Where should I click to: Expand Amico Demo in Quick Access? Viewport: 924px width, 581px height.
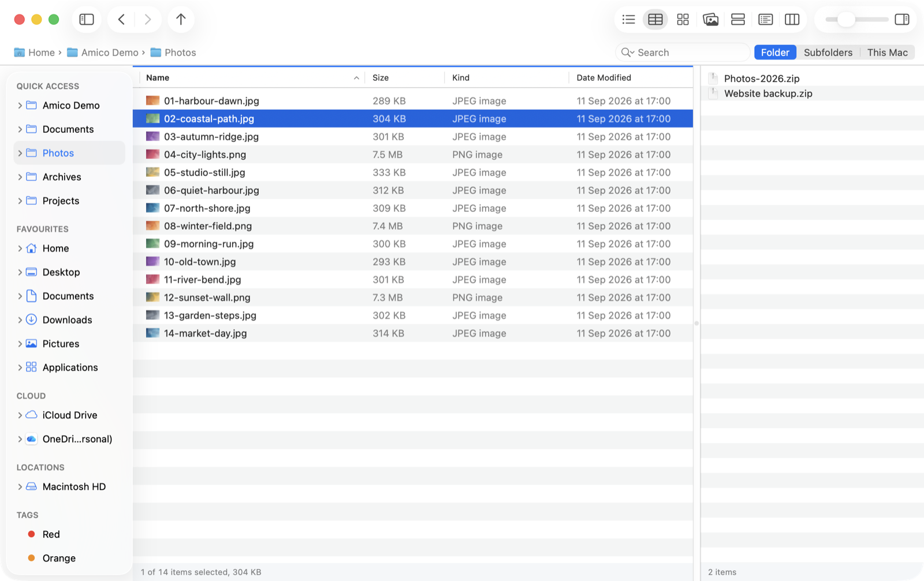tap(20, 106)
